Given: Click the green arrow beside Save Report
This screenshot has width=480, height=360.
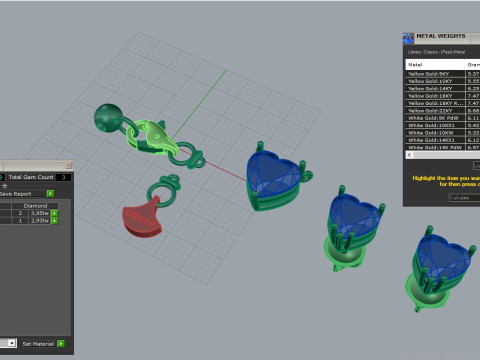Looking at the screenshot, I should [x=50, y=194].
